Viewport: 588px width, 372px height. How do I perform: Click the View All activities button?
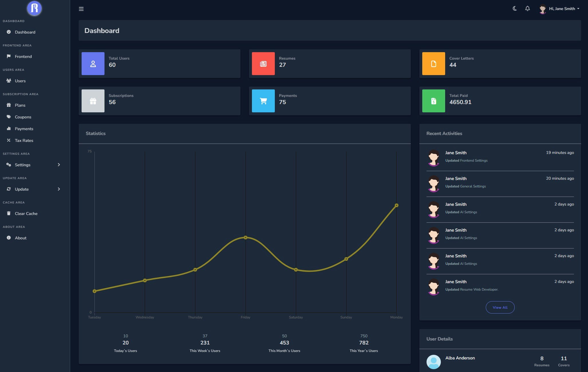coord(500,307)
